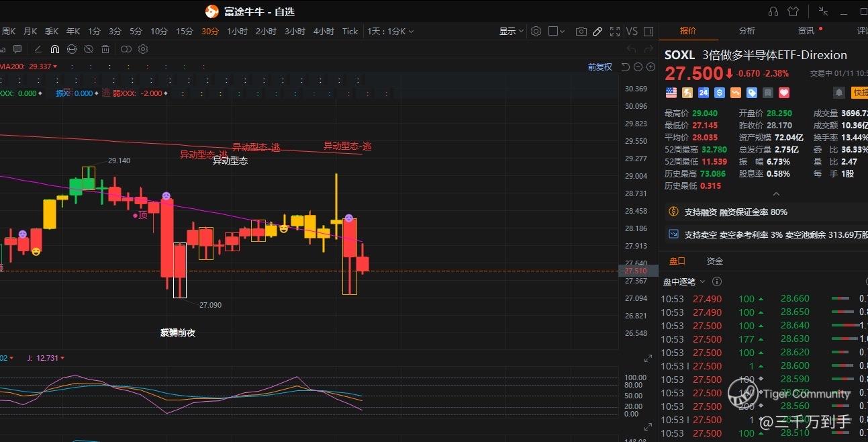This screenshot has width=868, height=442.
Task: Set a price alert with bell icon
Action: click(x=838, y=93)
